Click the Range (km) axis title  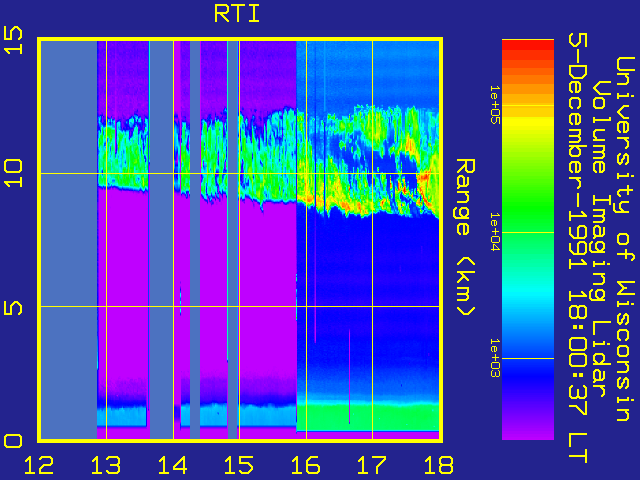(x=465, y=238)
